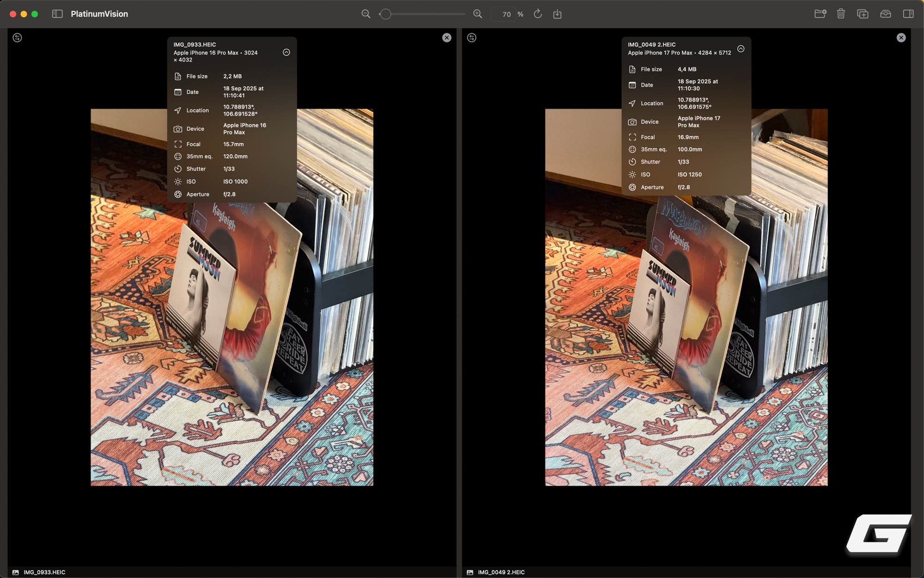This screenshot has height=578, width=924.
Task: Click the new folder icon
Action: (x=820, y=14)
